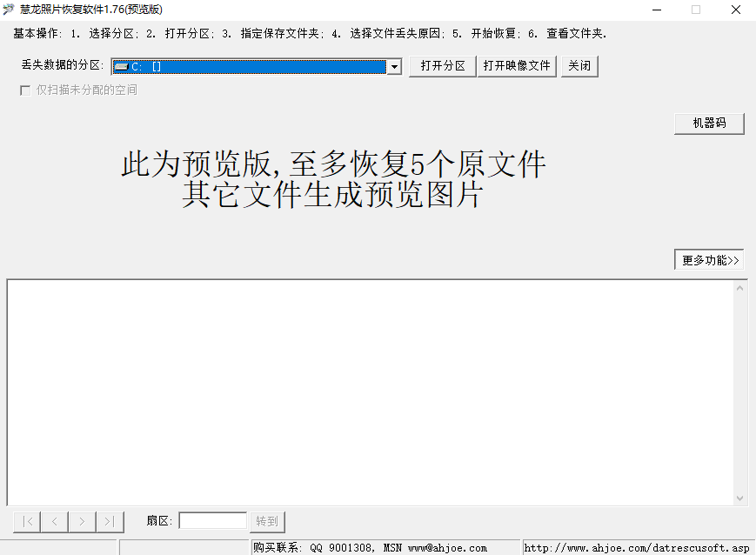Expand 更多功能>> options
The width and height of the screenshot is (756, 555).
tap(709, 260)
